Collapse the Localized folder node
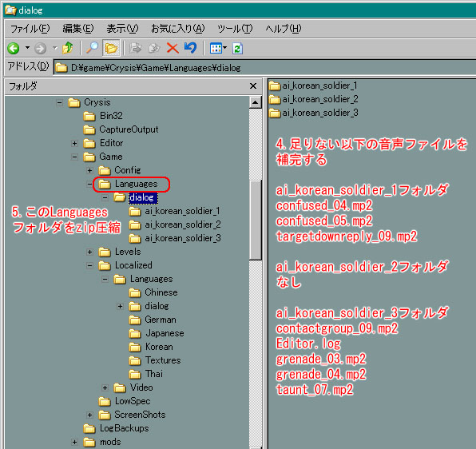 click(x=90, y=265)
